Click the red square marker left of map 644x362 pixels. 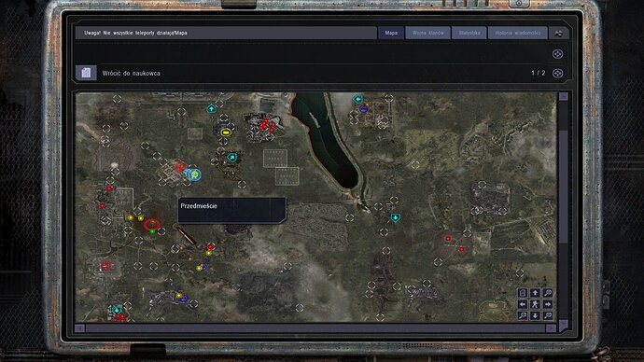click(x=105, y=266)
